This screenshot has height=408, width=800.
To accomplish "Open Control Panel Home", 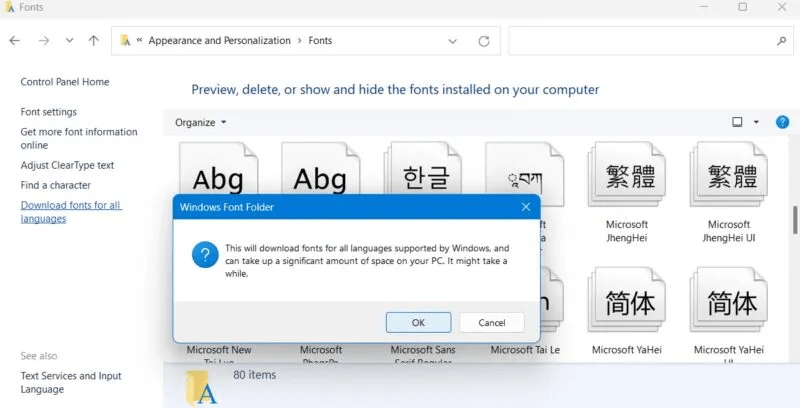I will [x=65, y=82].
